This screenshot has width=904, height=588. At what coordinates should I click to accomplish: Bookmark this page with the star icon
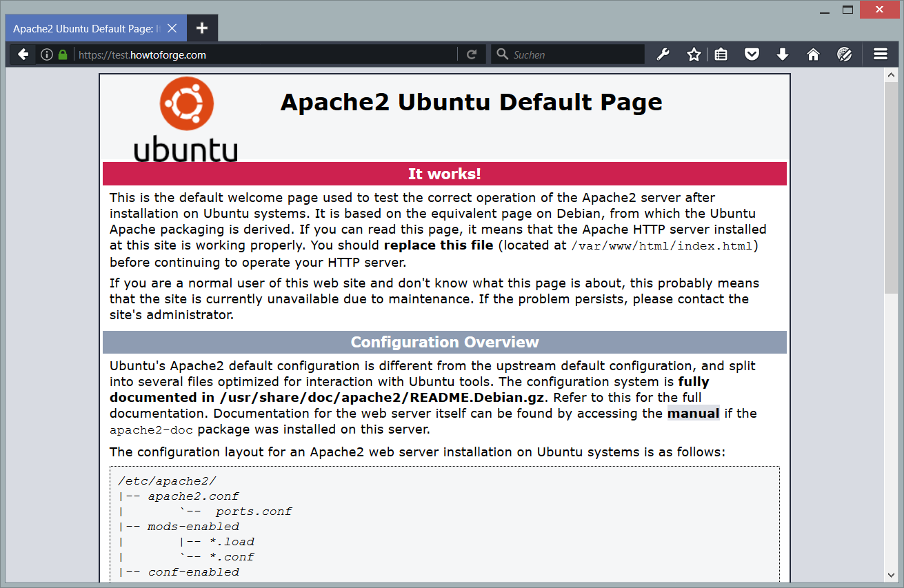coord(694,54)
